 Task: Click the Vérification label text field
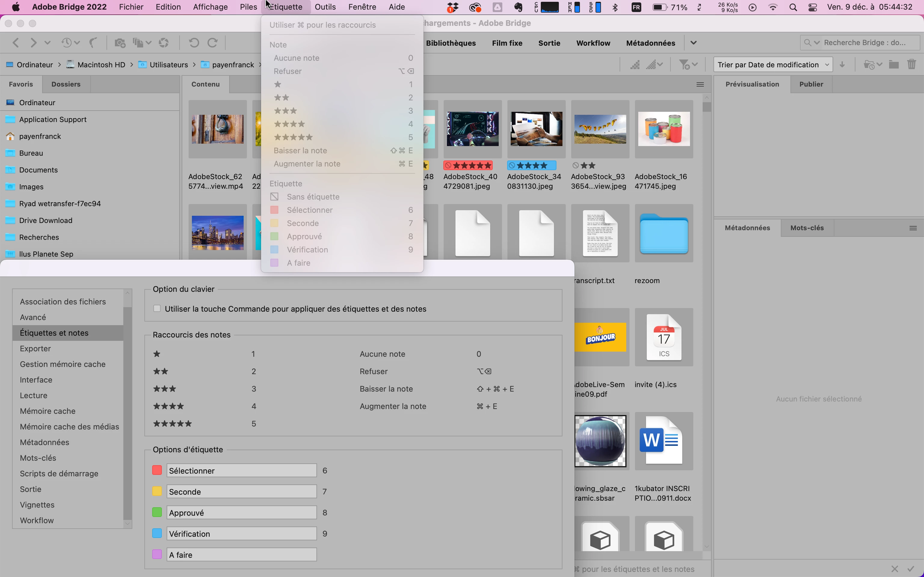pyautogui.click(x=241, y=533)
